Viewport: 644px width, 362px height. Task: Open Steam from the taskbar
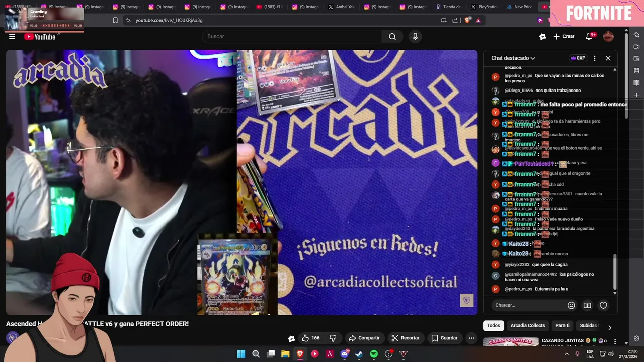pos(359,354)
